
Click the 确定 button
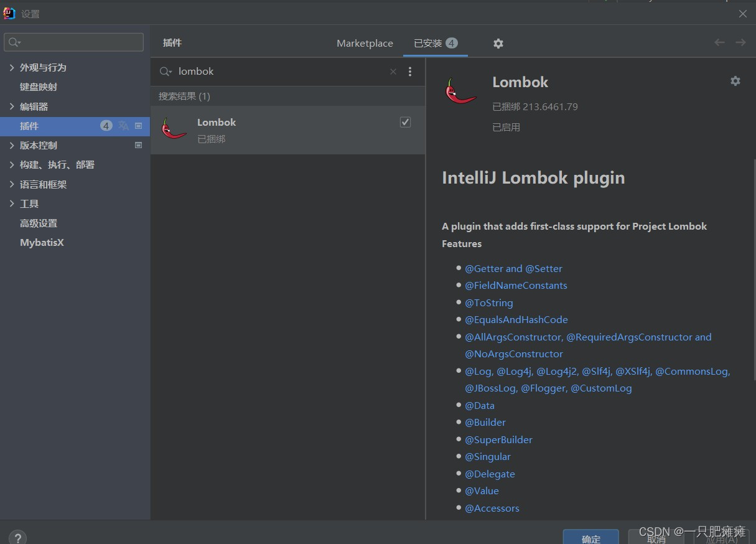591,537
